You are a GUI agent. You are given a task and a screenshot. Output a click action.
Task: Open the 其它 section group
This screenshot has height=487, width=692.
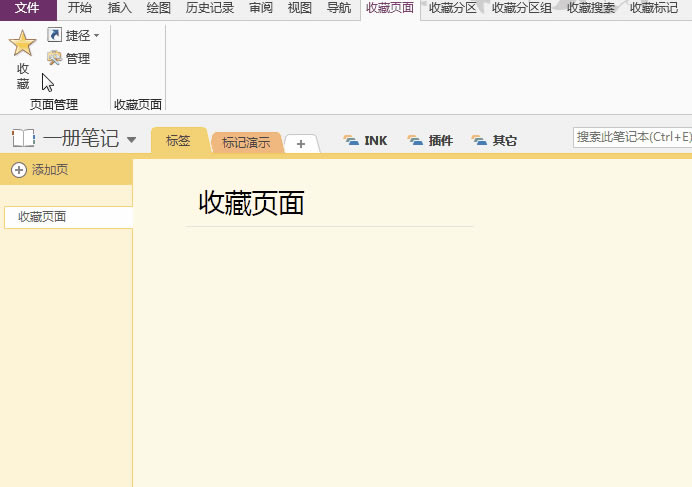click(x=494, y=140)
